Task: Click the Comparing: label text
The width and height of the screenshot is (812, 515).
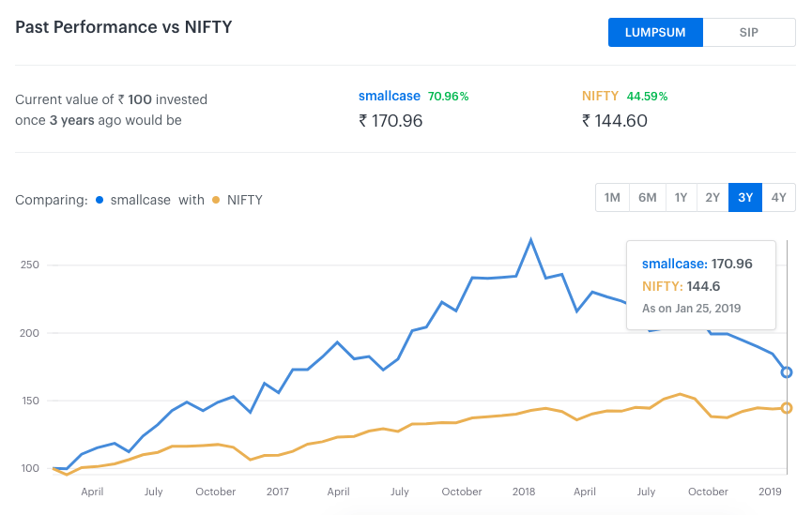Action: click(x=52, y=201)
